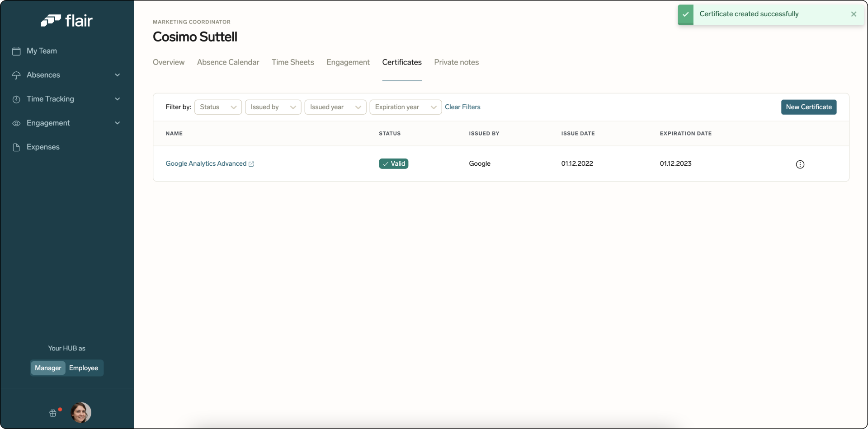Screen dimensions: 868x429
Task: Select the Expenses sidebar item
Action: 43,147
